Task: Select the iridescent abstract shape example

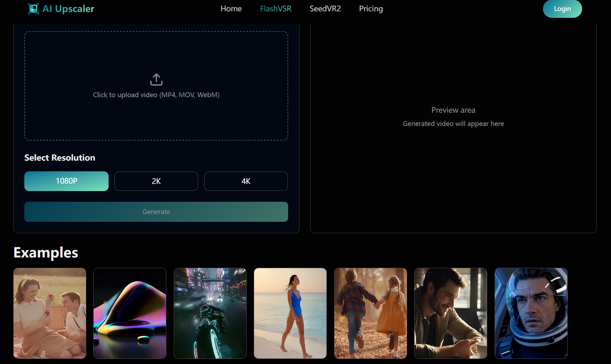Action: tap(130, 313)
